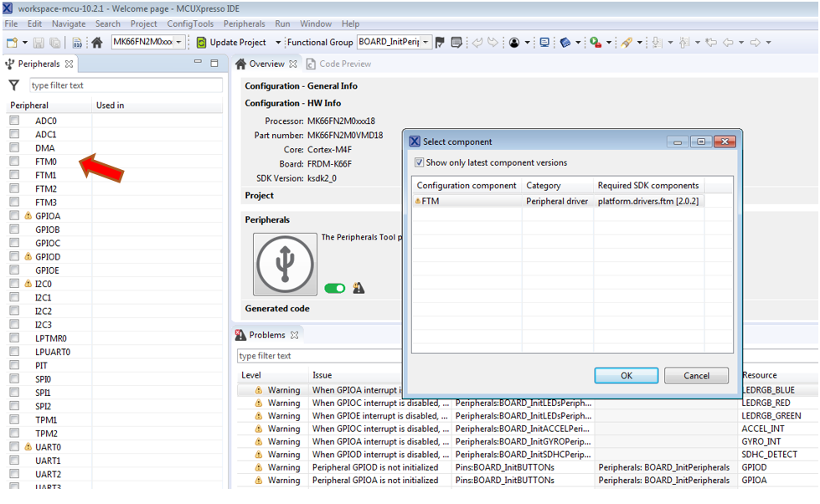The height and width of the screenshot is (504, 820).
Task: Toggle the green Peripherals tool switch
Action: click(x=335, y=288)
